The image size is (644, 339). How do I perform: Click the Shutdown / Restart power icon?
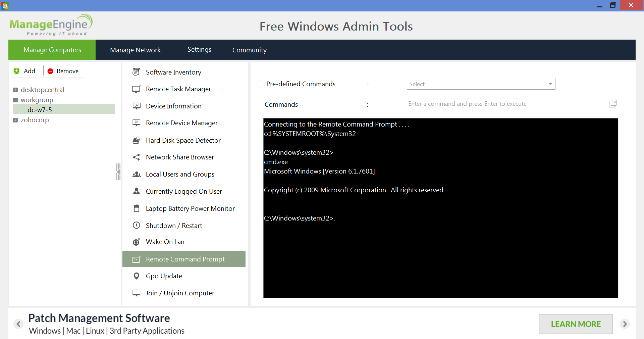(x=136, y=225)
